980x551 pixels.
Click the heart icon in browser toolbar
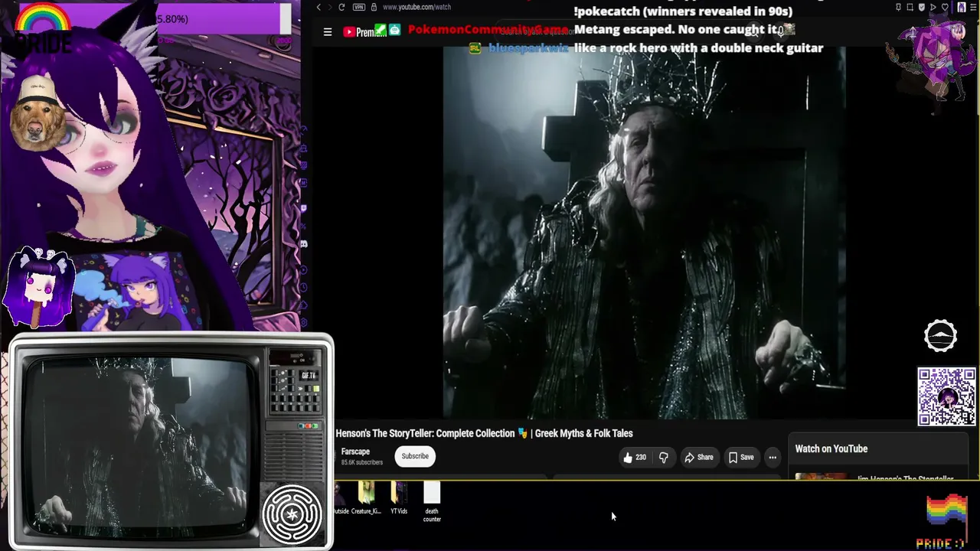(x=946, y=8)
